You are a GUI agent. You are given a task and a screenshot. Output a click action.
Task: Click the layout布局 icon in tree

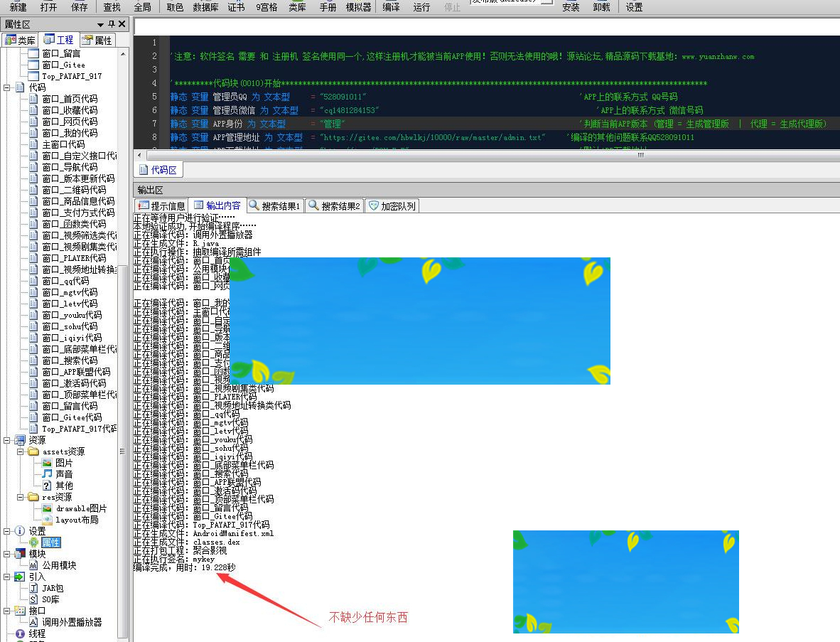tap(47, 520)
